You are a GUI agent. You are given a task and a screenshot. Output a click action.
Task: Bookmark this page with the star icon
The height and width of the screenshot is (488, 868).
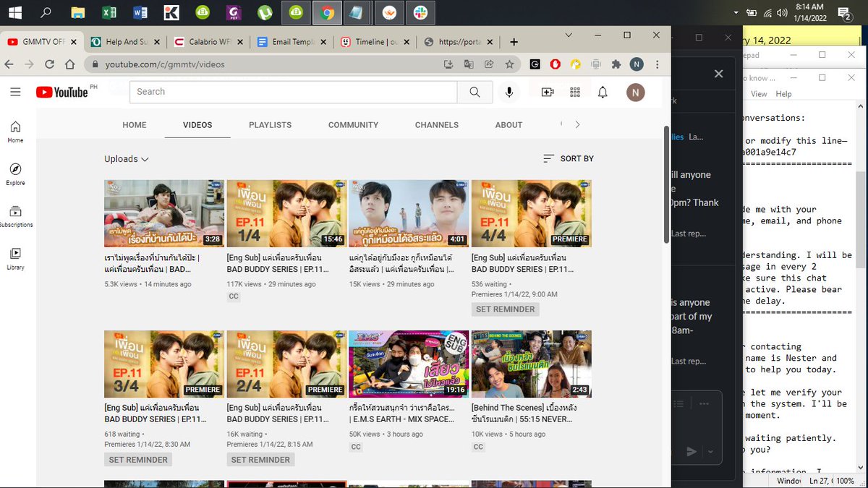point(509,64)
